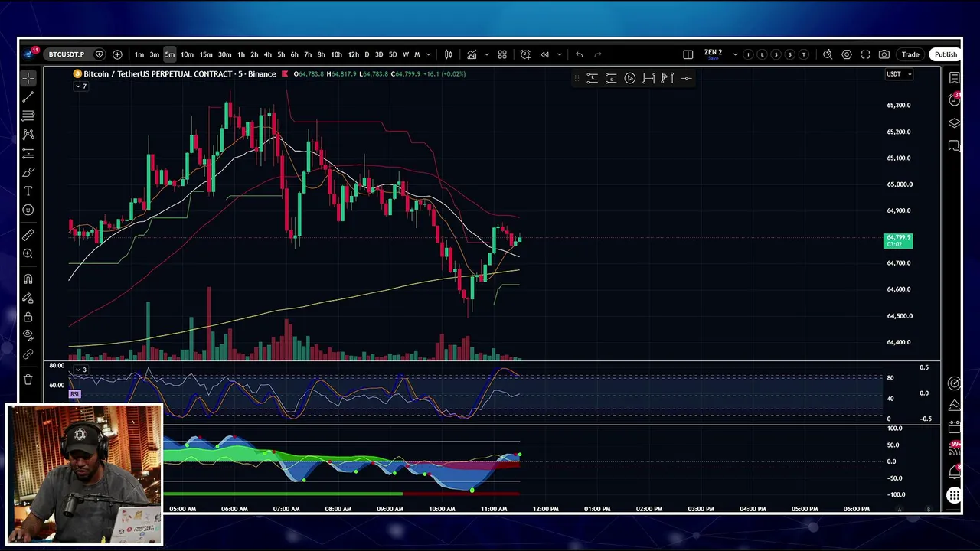Select the brush drawing tool
The width and height of the screenshot is (980, 551).
point(28,172)
